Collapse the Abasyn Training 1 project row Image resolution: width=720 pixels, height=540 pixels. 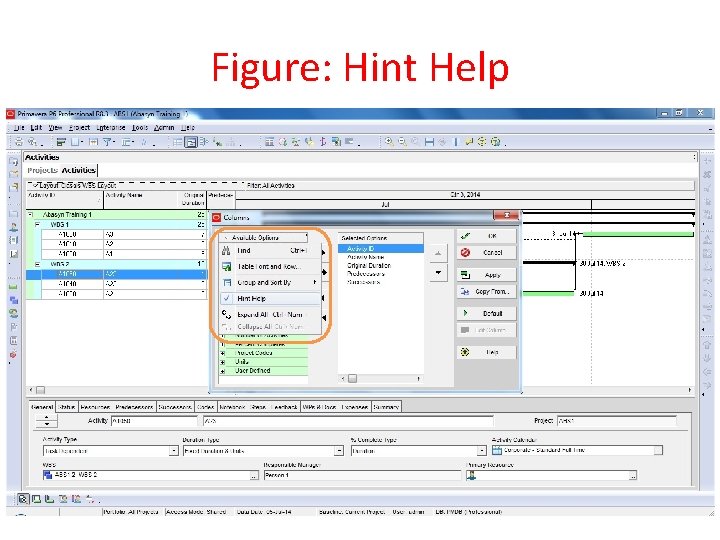tap(30, 214)
